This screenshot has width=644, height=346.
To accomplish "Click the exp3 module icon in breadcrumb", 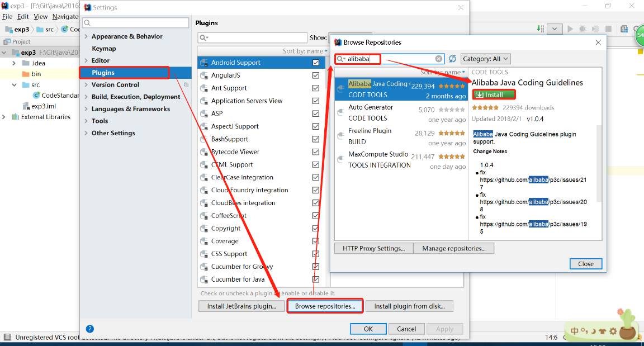I will [8, 29].
